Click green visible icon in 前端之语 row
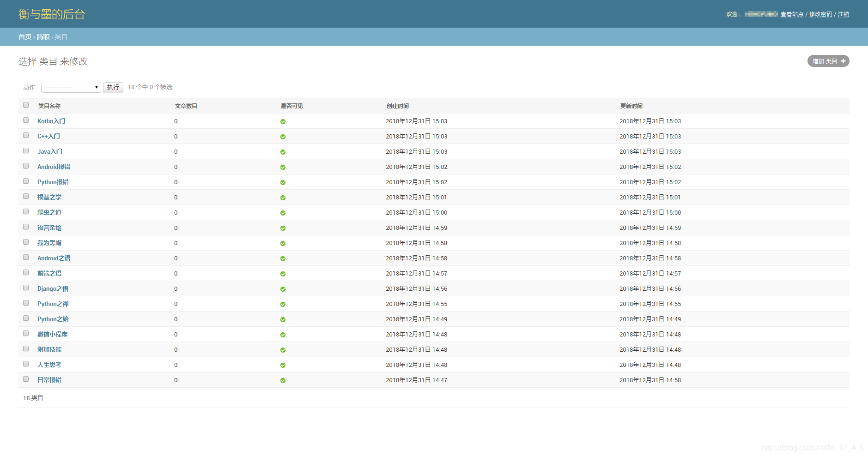This screenshot has height=456, width=868. pos(283,274)
